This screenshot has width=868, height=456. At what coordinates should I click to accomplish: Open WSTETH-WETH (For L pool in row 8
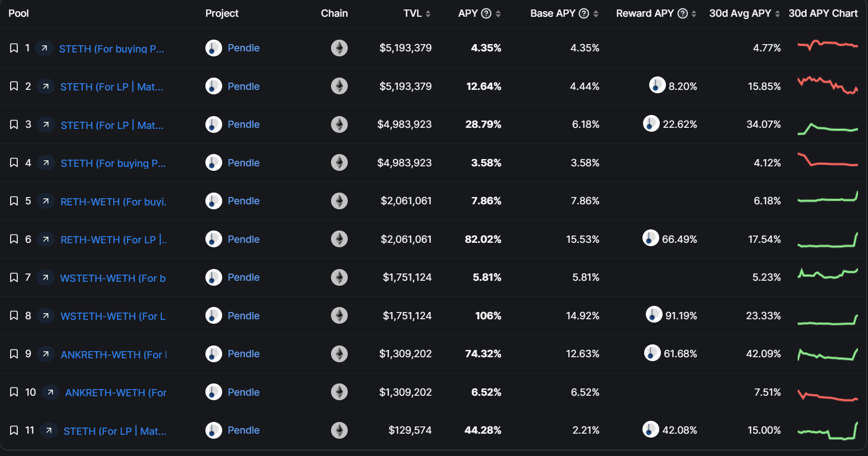(x=113, y=316)
